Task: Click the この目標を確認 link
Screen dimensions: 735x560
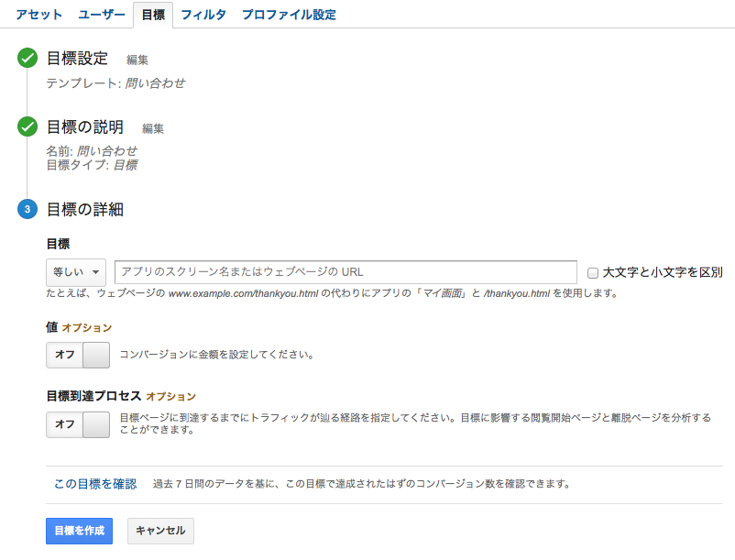Action: pyautogui.click(x=95, y=483)
